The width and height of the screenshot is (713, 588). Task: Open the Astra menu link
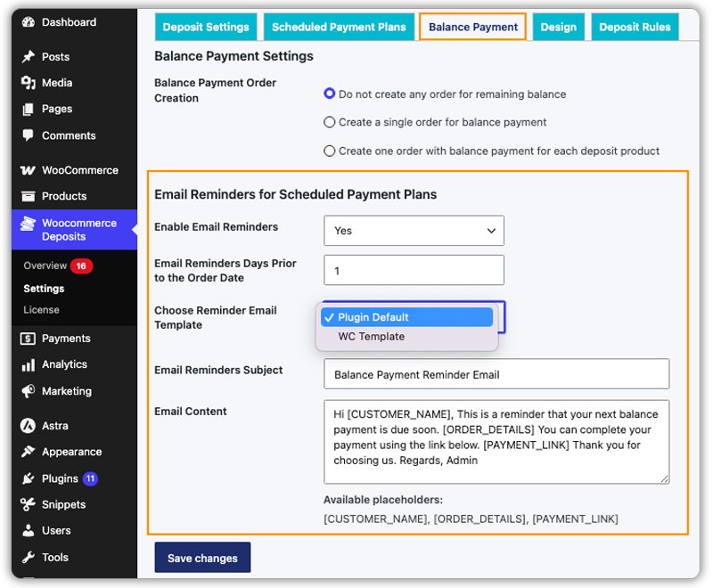(x=55, y=426)
